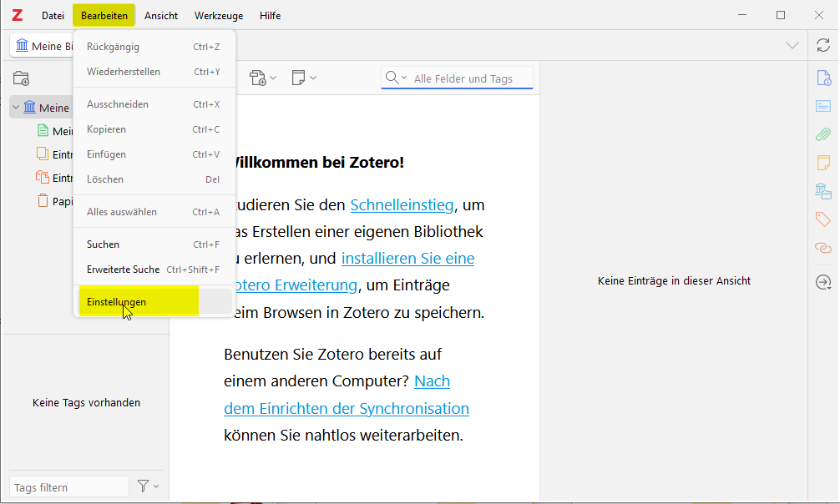
Task: Select the Meine Bibliothek tab
Action: 43,46
